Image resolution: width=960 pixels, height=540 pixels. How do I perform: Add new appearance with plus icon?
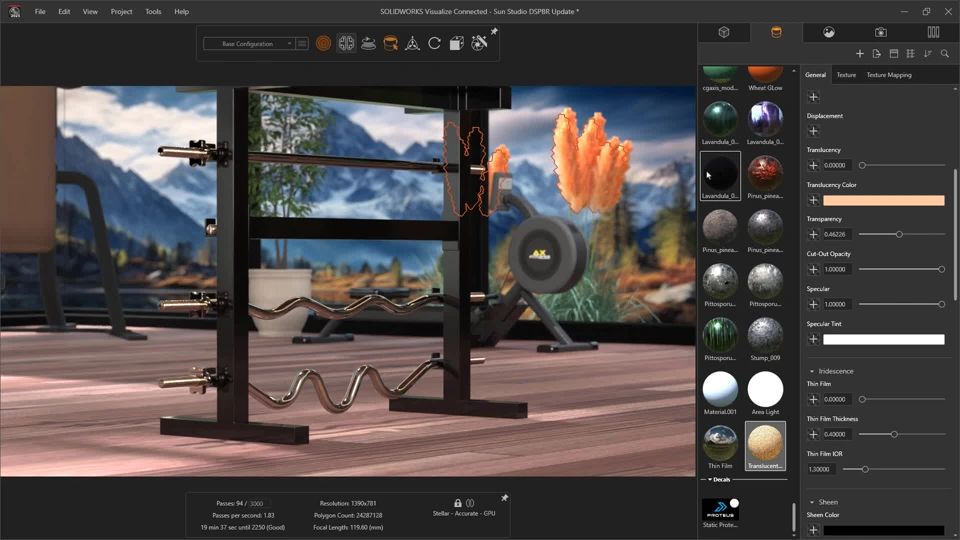point(860,54)
